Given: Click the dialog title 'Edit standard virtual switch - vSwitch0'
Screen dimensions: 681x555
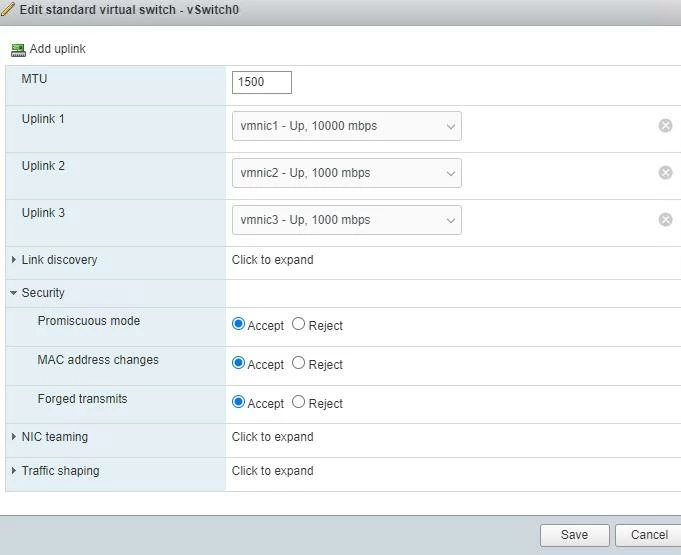Looking at the screenshot, I should point(129,10).
